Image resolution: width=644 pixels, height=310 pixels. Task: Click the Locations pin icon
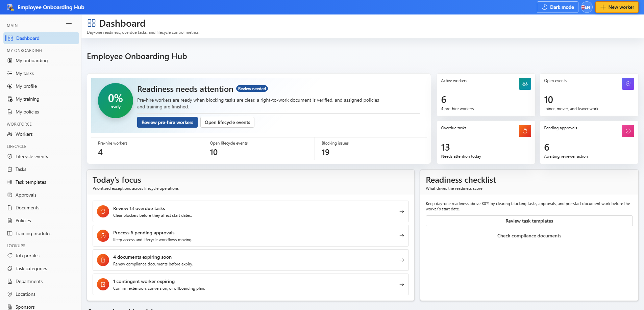[10, 294]
